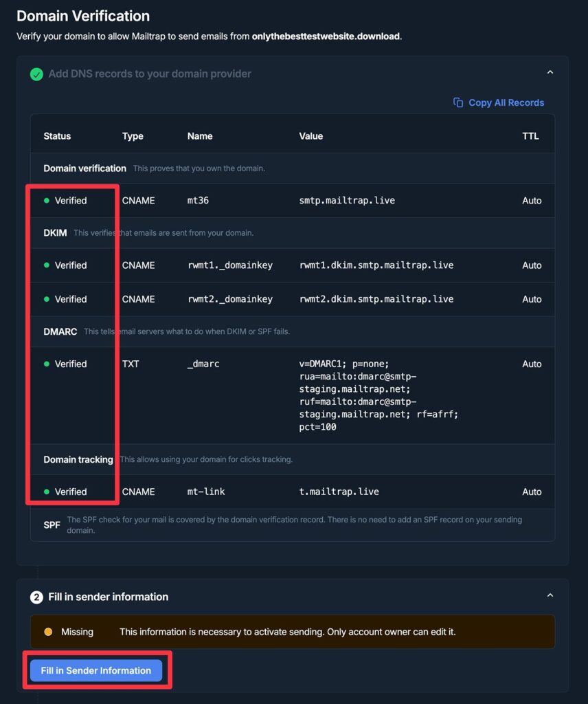The image size is (588, 704).
Task: Click the mt36 record name
Action: (198, 201)
